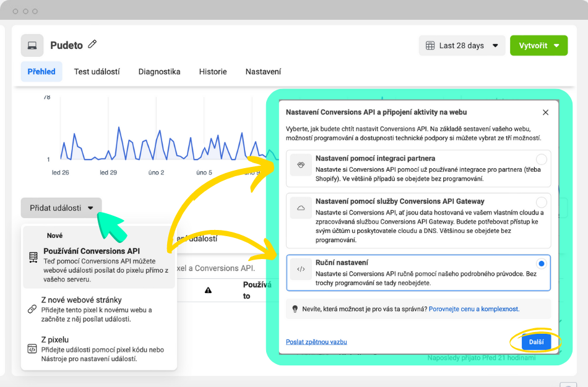
Task: Click the led 26 chart axis label
Action: click(61, 172)
